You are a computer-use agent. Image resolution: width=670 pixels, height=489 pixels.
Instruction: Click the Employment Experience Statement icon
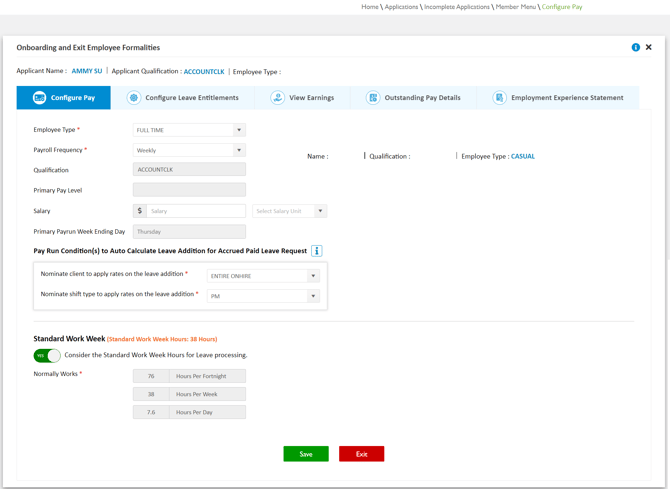(499, 98)
